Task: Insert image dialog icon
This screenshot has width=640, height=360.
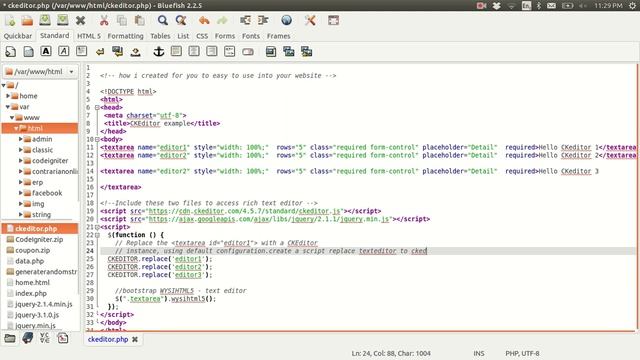Action: coord(271,51)
